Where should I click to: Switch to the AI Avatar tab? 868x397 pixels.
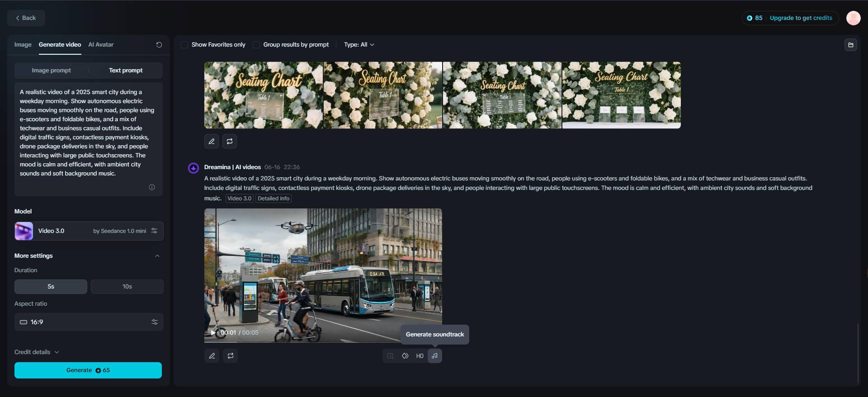coord(101,45)
